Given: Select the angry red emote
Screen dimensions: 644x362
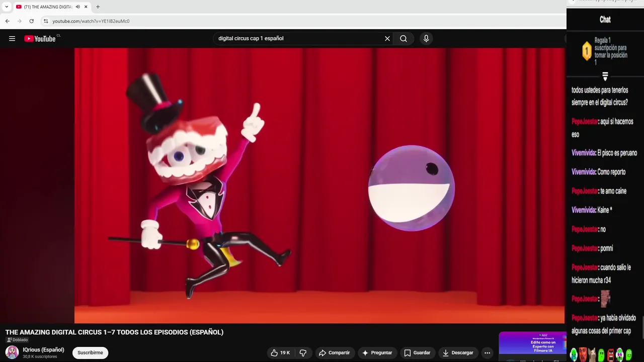Looking at the screenshot, I should coord(610,354).
